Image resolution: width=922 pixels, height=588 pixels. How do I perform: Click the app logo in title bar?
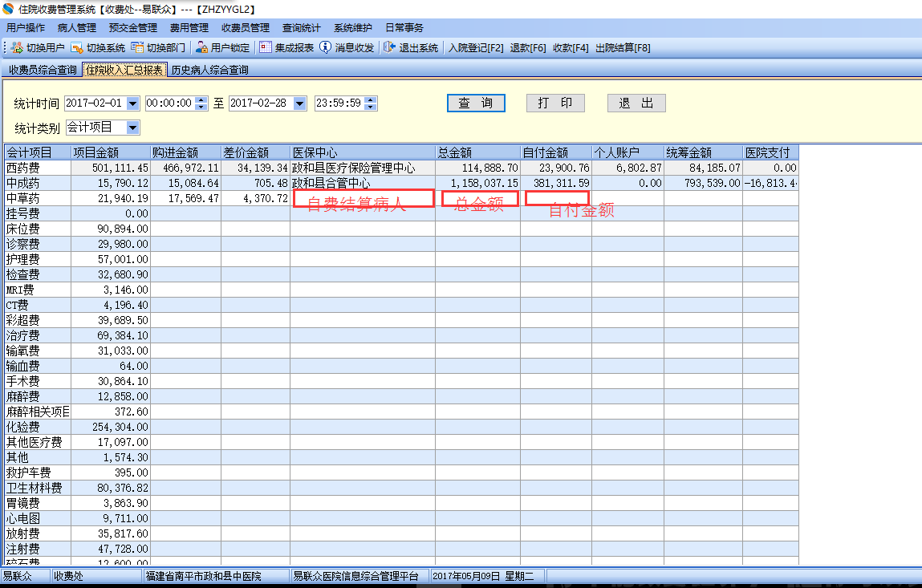coord(8,9)
